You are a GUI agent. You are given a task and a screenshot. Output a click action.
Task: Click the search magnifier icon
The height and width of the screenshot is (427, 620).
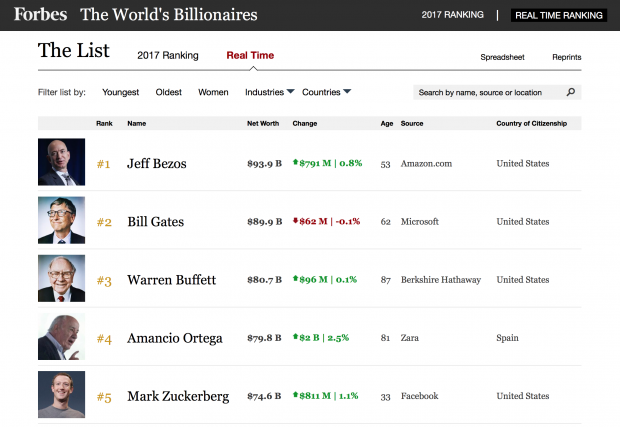(x=571, y=92)
